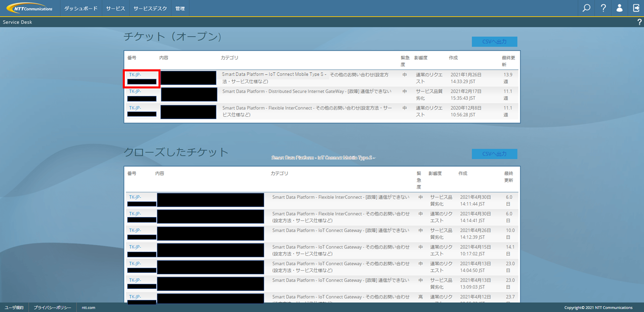
Task: Open closed ticket created 2021年4月15日
Action: [x=135, y=247]
